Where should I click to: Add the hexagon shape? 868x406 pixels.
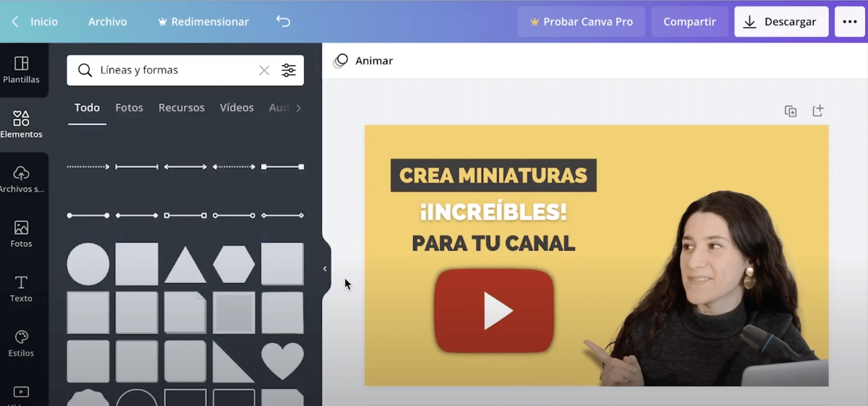pyautogui.click(x=234, y=264)
